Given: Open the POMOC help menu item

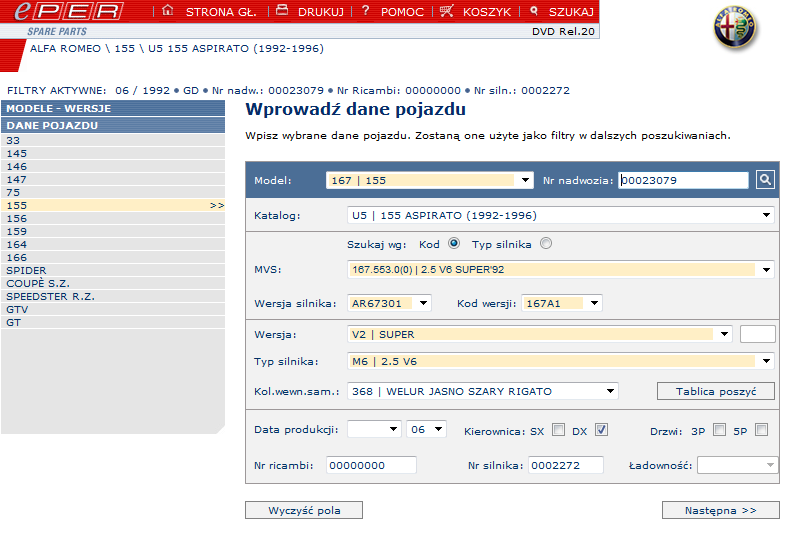Looking at the screenshot, I should pyautogui.click(x=402, y=12).
